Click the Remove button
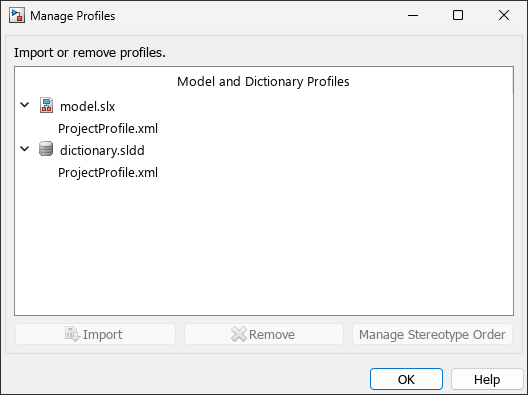The height and width of the screenshot is (395, 528). click(264, 334)
